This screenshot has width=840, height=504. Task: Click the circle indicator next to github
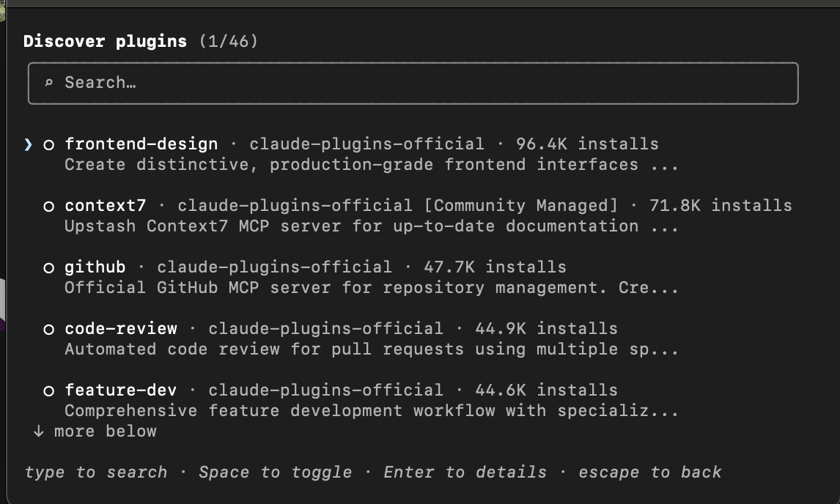(x=48, y=267)
